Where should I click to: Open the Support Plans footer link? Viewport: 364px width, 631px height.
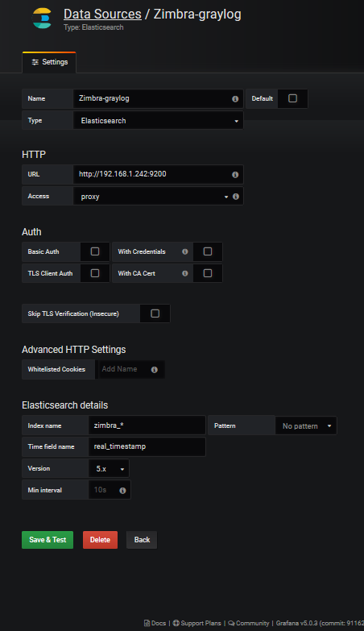[201, 623]
